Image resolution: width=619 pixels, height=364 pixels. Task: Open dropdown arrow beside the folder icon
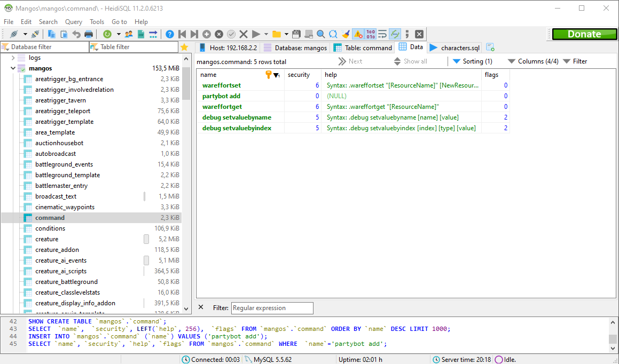tap(287, 34)
